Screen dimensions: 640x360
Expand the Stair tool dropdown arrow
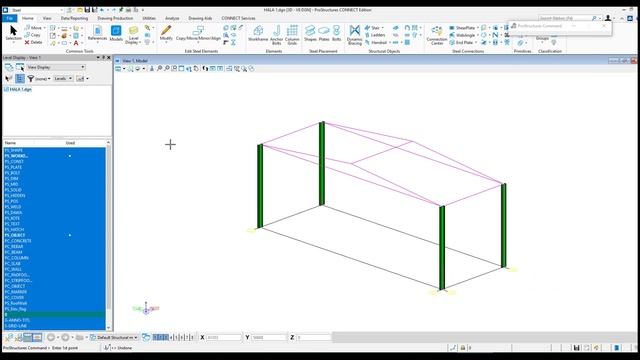(383, 28)
